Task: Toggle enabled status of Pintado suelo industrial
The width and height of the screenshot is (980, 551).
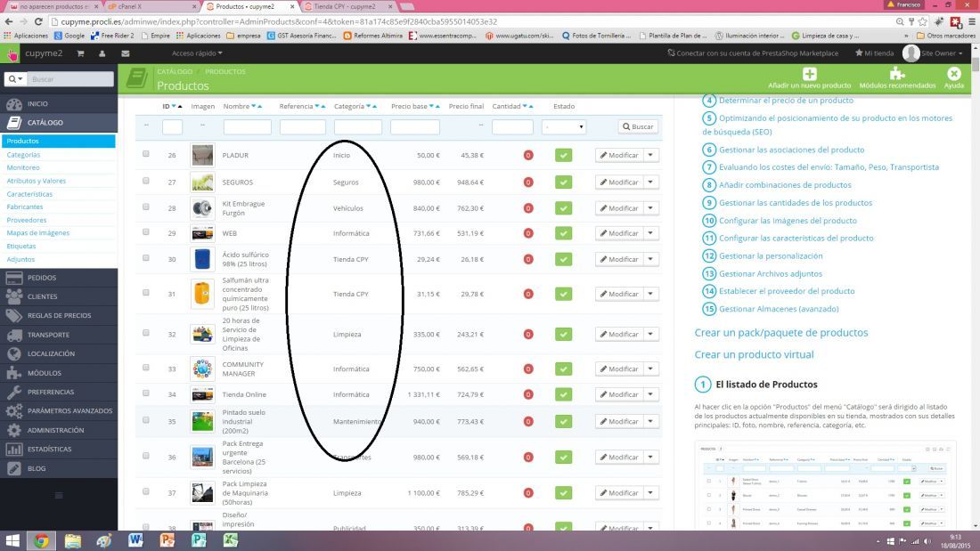Action: tap(563, 422)
